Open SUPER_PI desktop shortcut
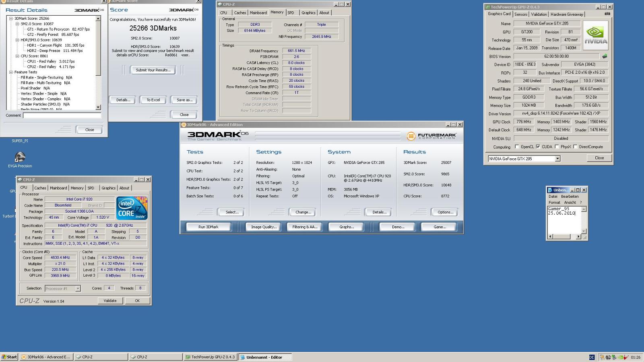Image resolution: width=644 pixels, height=362 pixels. [x=20, y=141]
